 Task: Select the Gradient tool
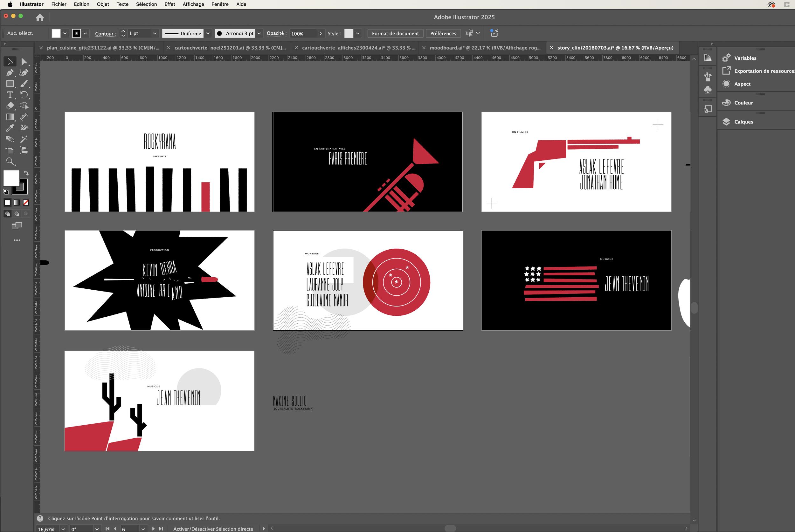point(10,117)
